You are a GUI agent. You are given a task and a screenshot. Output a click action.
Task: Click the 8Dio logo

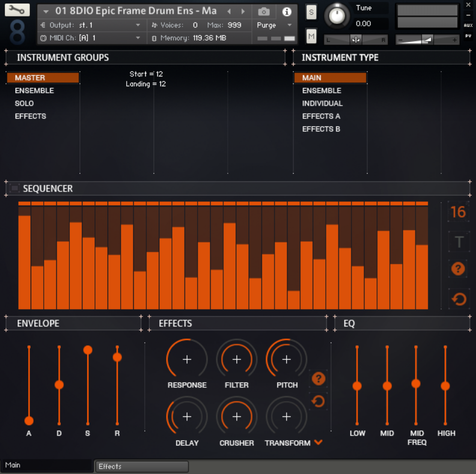coord(17,32)
